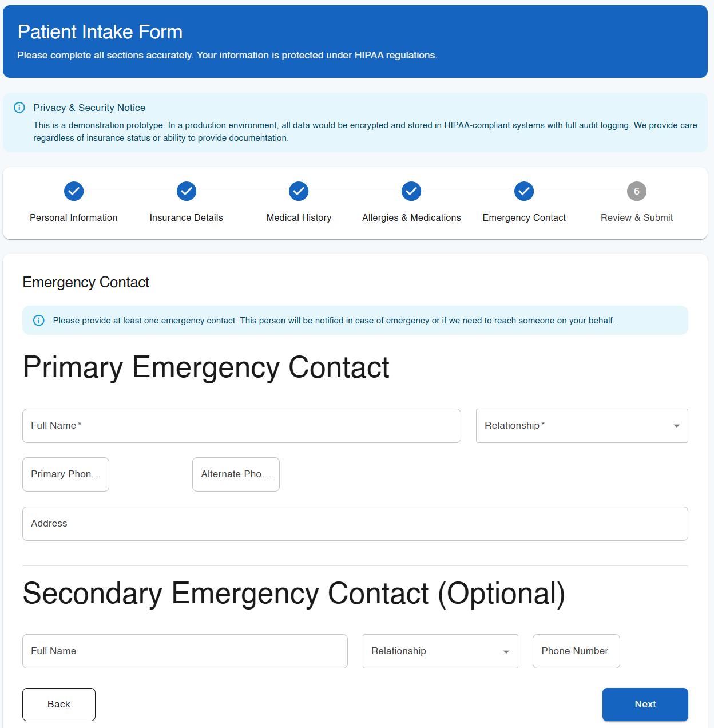Screen dimensions: 714x728
Task: Click the Allergies & Medications checkmark icon
Action: tap(411, 191)
